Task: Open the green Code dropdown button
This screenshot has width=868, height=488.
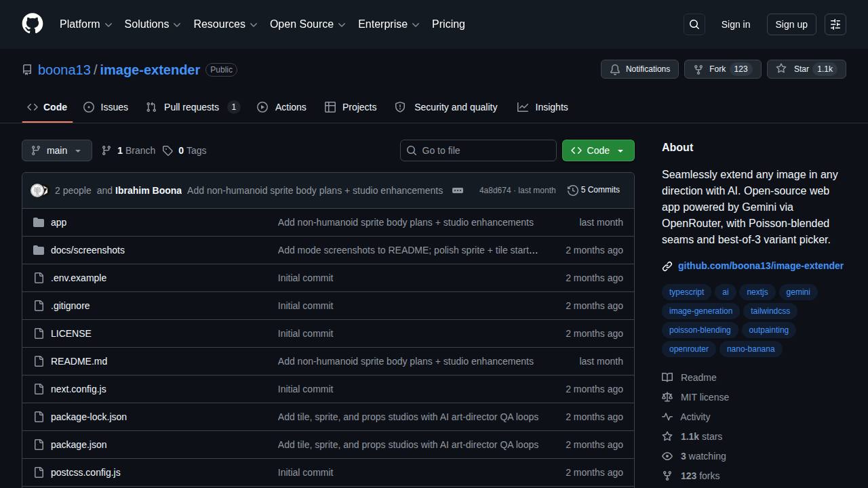Action: click(x=598, y=150)
